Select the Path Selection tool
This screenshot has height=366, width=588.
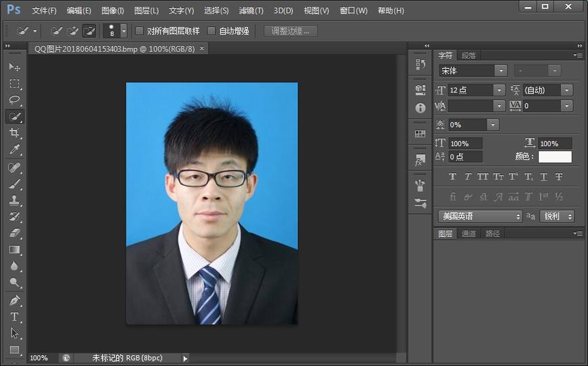[x=14, y=334]
